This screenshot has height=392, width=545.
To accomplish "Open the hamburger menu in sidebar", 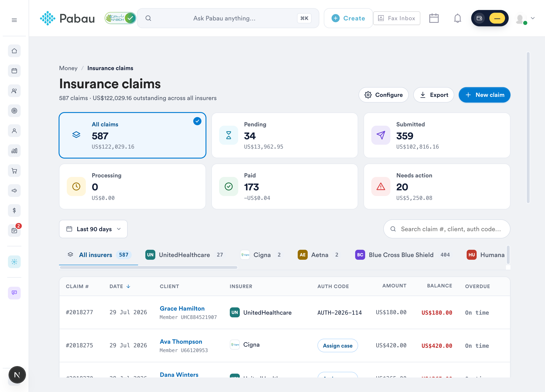I will [x=14, y=20].
